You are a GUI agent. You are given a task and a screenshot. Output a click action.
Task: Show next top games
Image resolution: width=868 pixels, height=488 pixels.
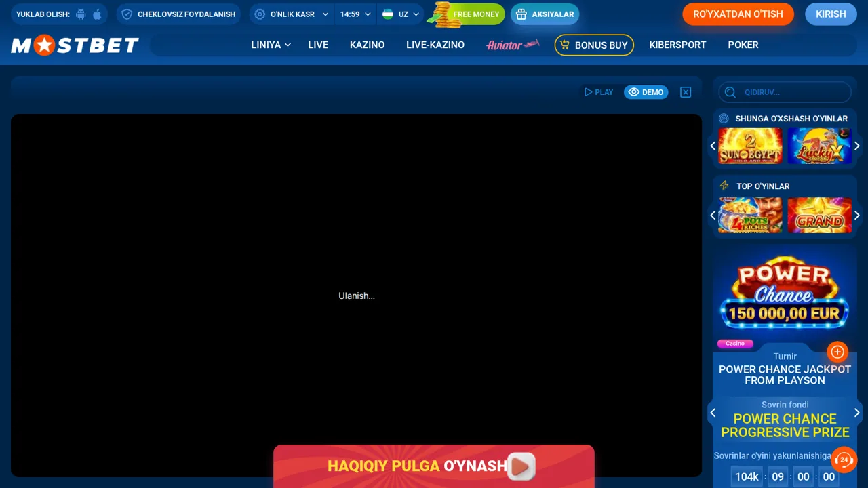pos(857,216)
